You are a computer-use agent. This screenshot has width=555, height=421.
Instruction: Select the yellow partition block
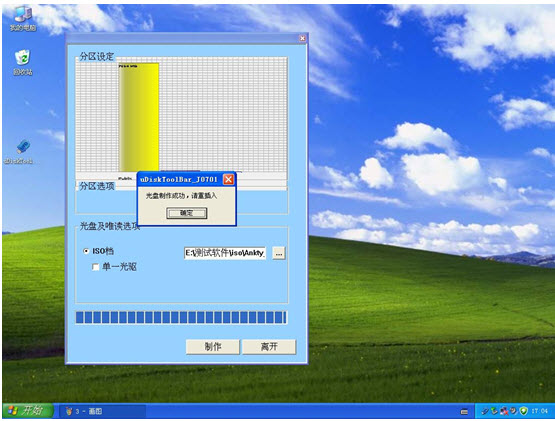pyautogui.click(x=139, y=117)
